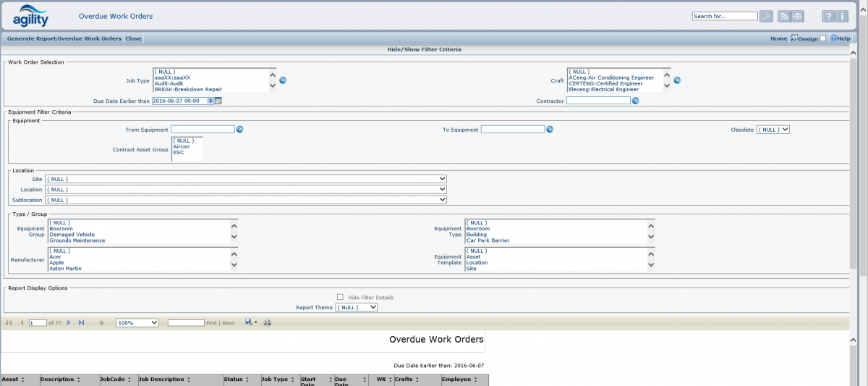This screenshot has width=868, height=386.
Task: Click Generate Report: Overdue Work Orders
Action: [x=64, y=38]
